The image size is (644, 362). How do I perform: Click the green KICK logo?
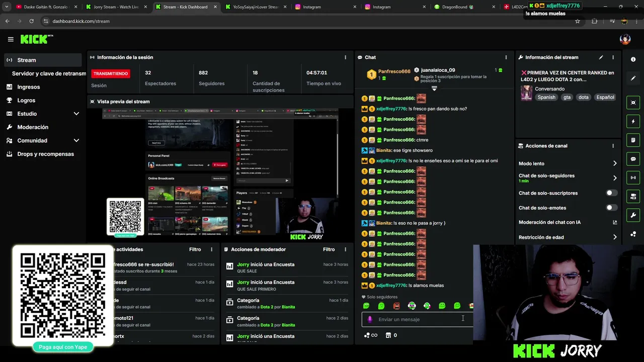coord(36,39)
